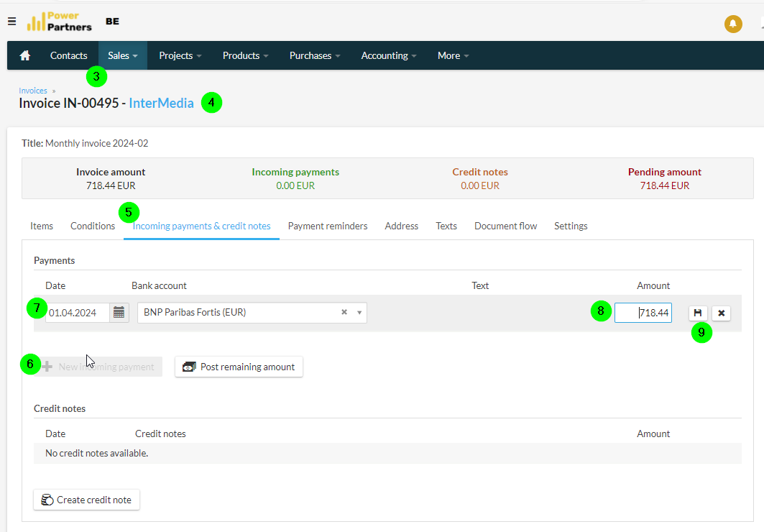Click Post remaining amount button
764x532 pixels.
[239, 367]
